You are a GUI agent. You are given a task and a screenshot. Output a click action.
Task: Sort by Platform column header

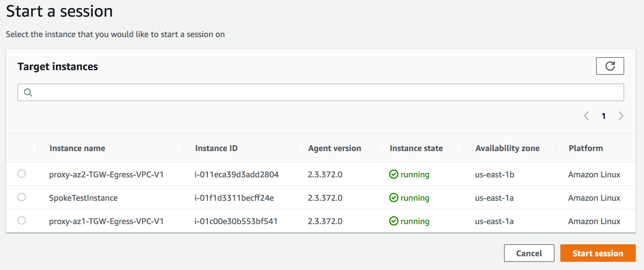pos(586,148)
